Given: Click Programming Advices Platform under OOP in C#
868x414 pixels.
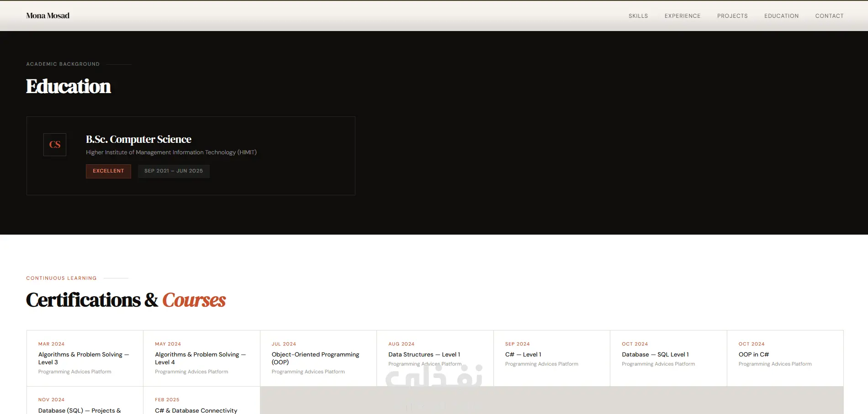Looking at the screenshot, I should (775, 364).
